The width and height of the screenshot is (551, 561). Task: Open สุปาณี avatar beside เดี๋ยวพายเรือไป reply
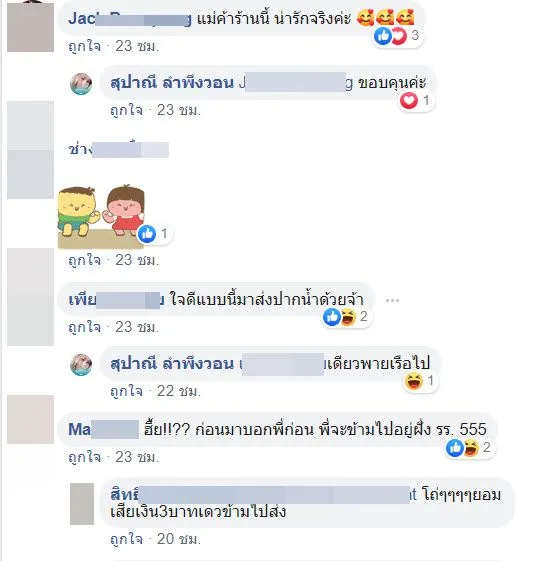81,365
